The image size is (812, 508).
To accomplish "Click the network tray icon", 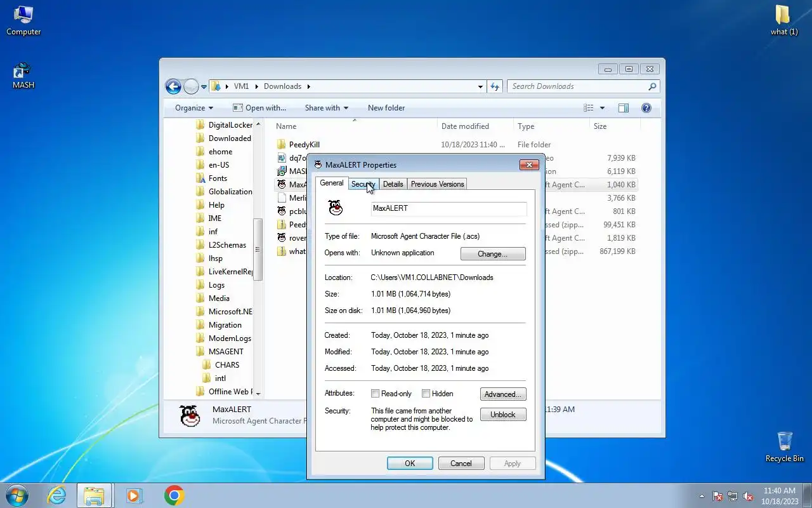I will click(733, 496).
